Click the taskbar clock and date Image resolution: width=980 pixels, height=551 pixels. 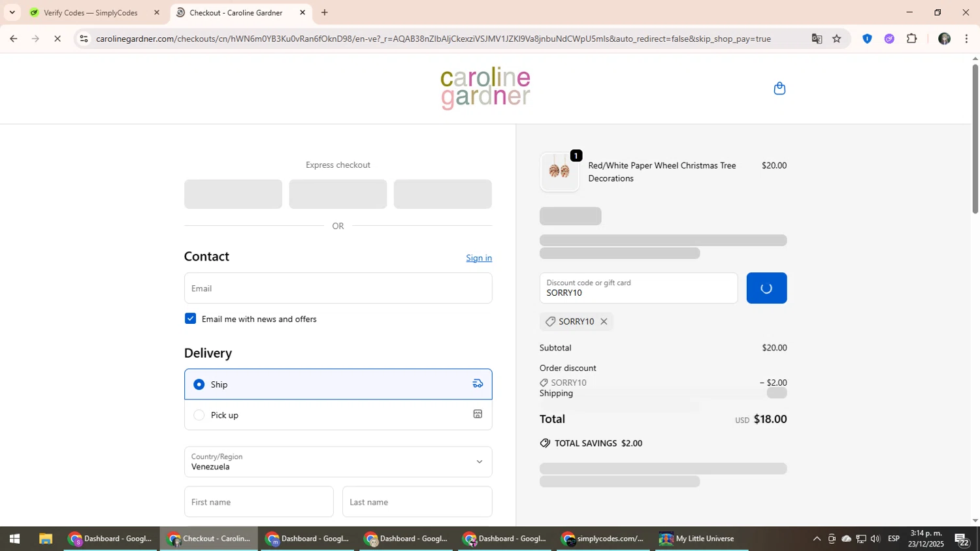(926, 539)
